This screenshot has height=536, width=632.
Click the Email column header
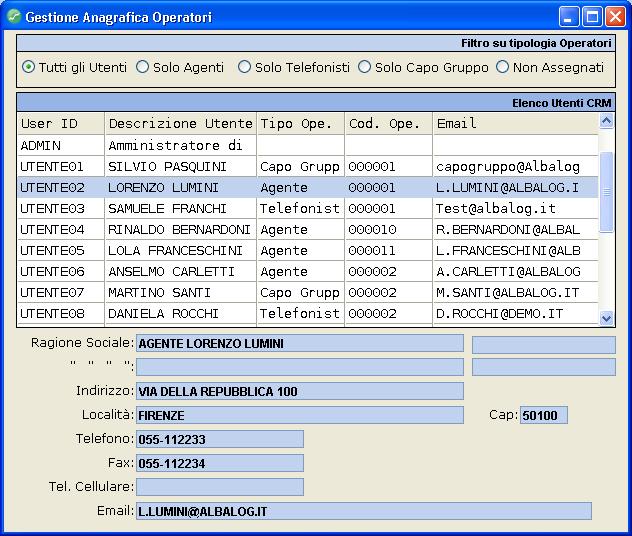[x=516, y=124]
